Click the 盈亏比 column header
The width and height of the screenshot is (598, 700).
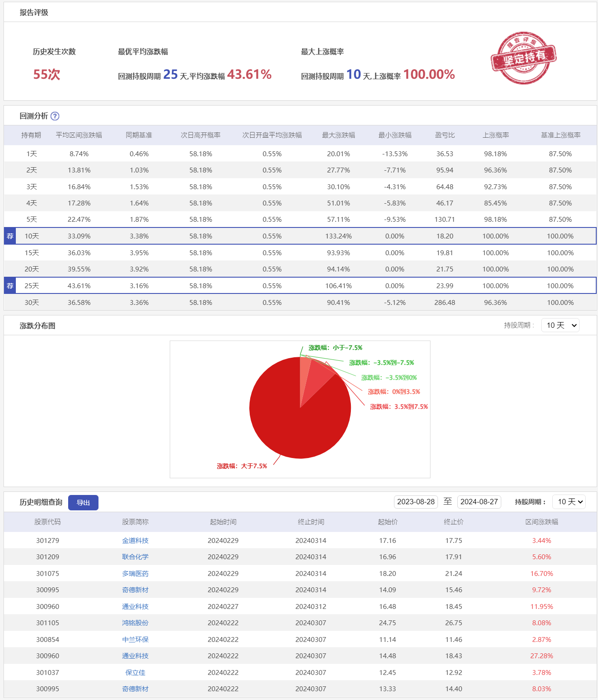(445, 135)
